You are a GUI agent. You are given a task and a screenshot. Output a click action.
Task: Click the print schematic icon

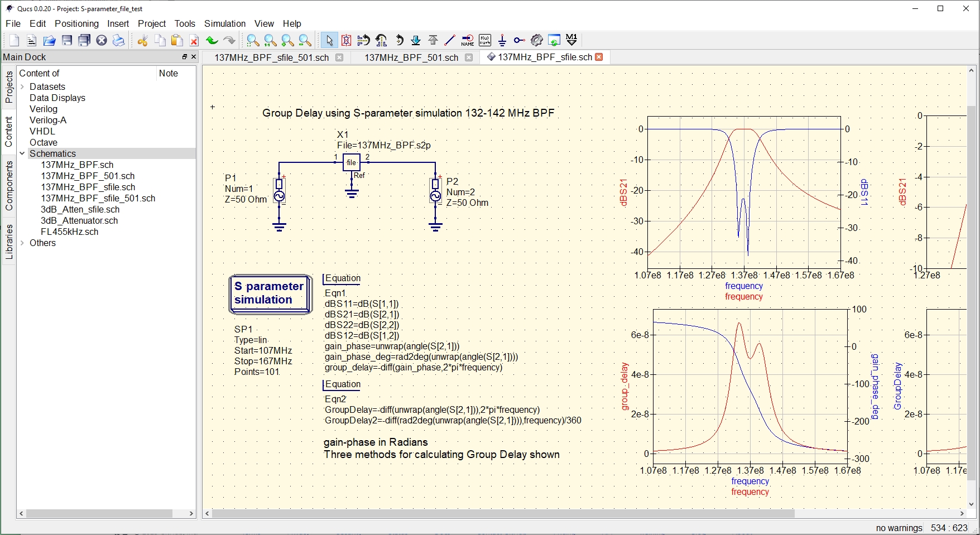[x=118, y=40]
